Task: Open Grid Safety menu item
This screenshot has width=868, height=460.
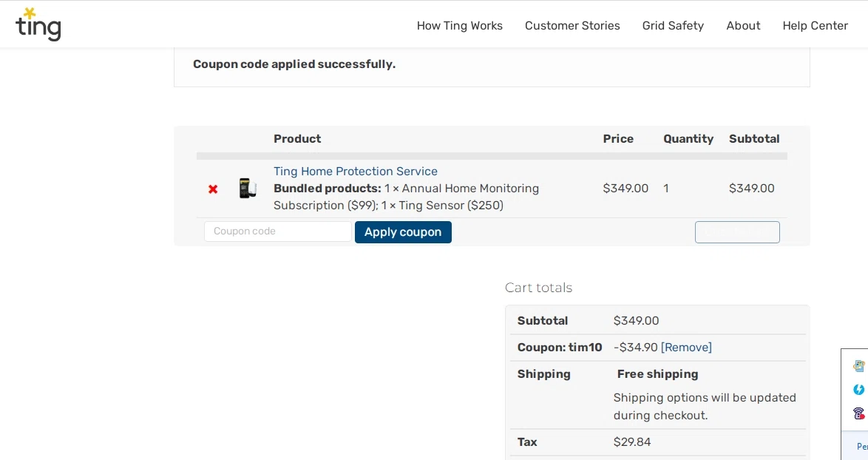Action: click(x=673, y=25)
